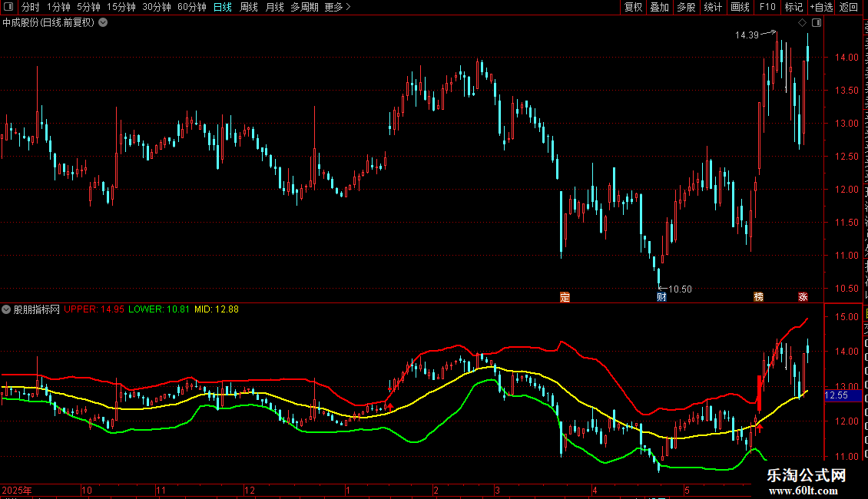Click the LOWER: 10.81 indicator value
The width and height of the screenshot is (868, 499).
point(159,309)
